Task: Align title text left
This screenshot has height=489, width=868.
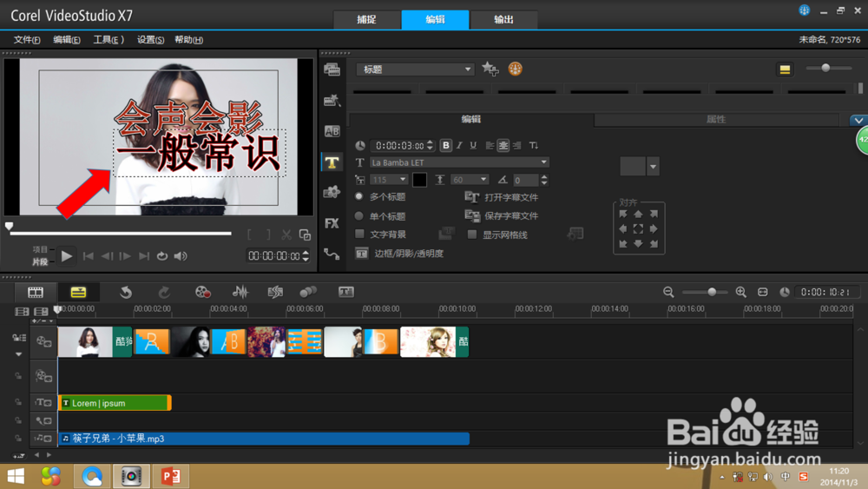Action: pyautogui.click(x=490, y=145)
